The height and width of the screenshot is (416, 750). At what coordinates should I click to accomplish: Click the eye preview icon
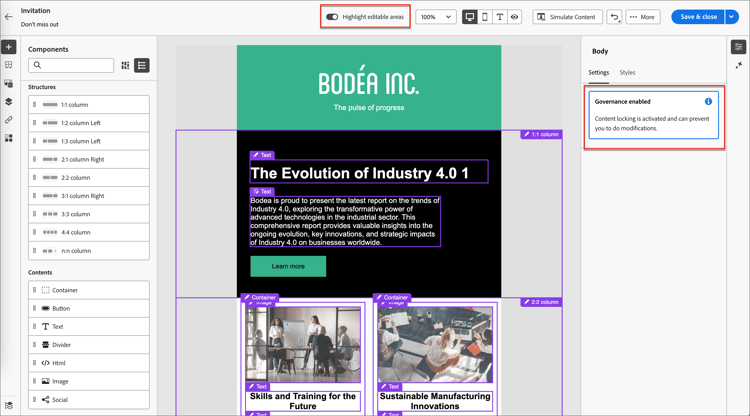tap(514, 17)
